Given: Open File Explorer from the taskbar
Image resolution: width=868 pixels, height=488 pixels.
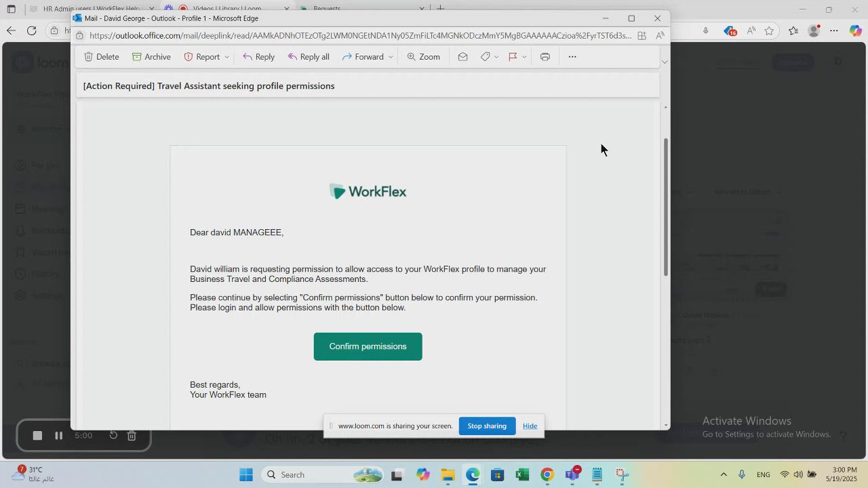Looking at the screenshot, I should tap(448, 474).
